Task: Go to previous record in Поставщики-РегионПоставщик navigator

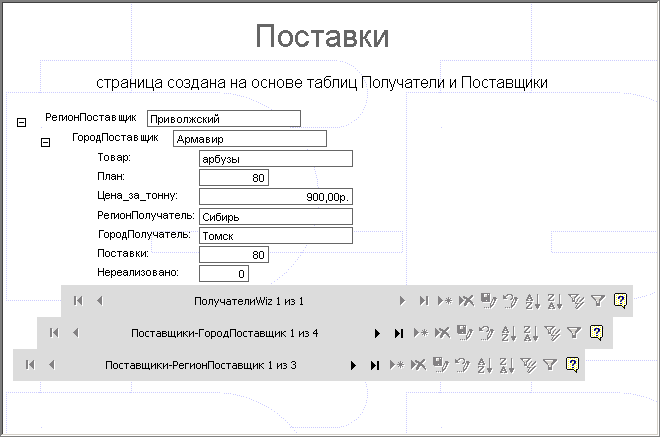Action: click(x=52, y=365)
